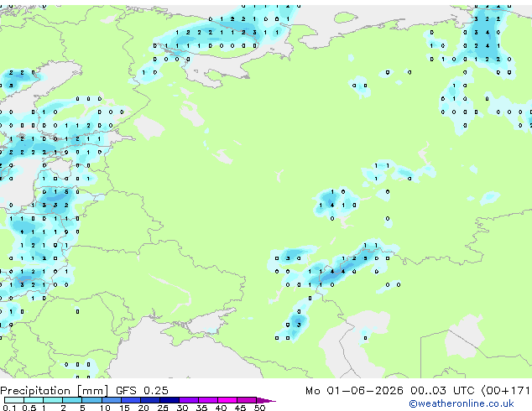This screenshot has height=411, width=532.
Task: Click the 15 mm blue legend swatch
Action: (131, 400)
